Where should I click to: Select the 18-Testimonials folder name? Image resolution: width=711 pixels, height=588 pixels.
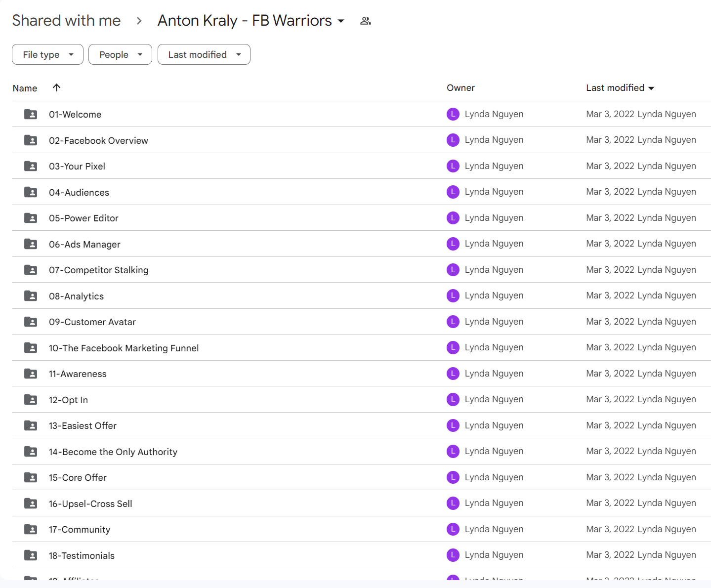[82, 555]
